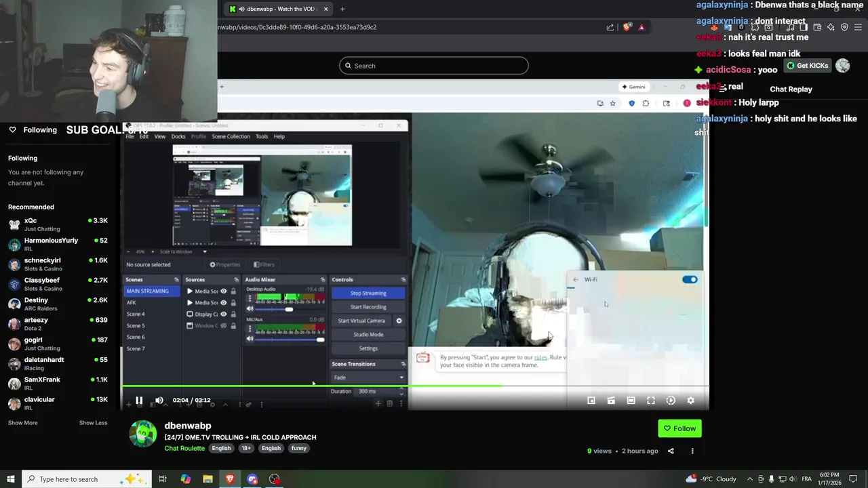Open Desktop Audio three-dot options
This screenshot has width=868, height=488.
tap(249, 298)
